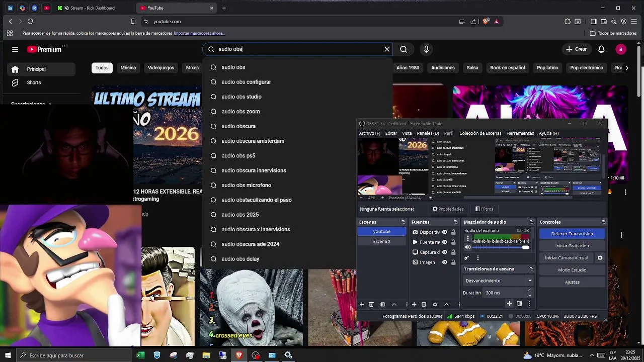Start voice search with microphone icon
The height and width of the screenshot is (362, 644).
426,49
